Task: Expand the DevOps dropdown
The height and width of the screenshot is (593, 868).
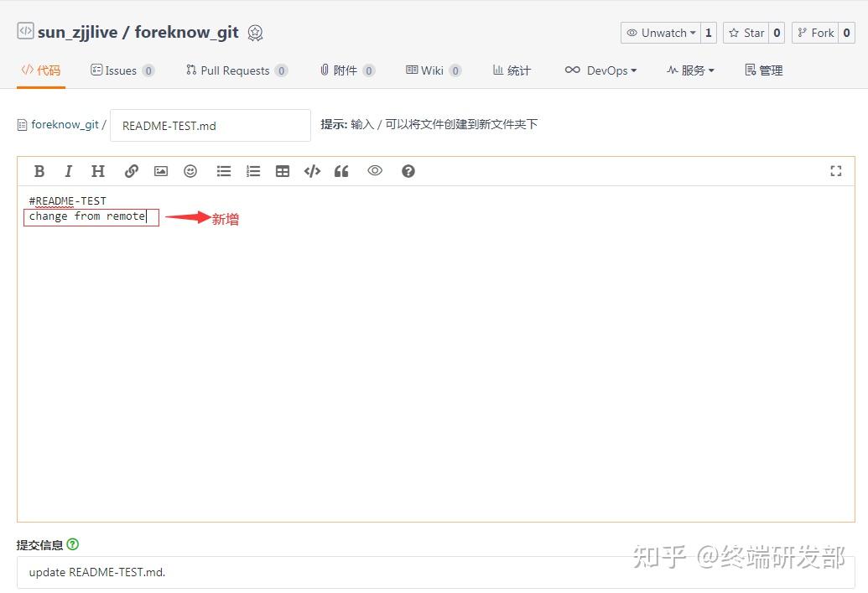Action: coord(600,70)
